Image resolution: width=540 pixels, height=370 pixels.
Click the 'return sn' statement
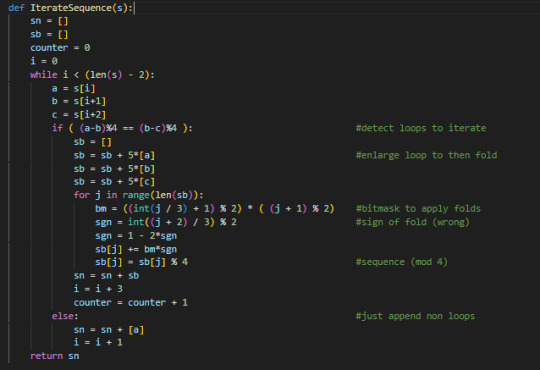[x=54, y=356]
